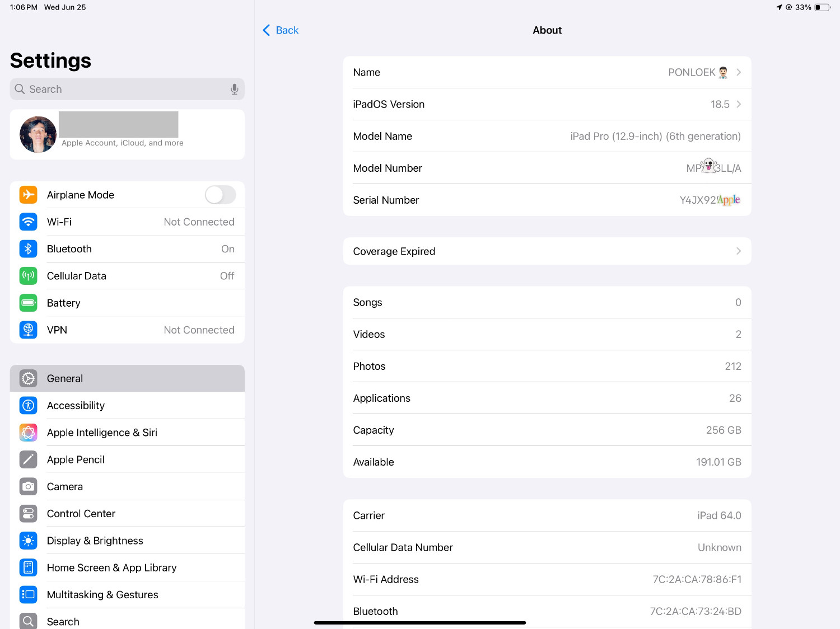Tap the Camera icon in sidebar
The width and height of the screenshot is (840, 629).
(29, 486)
